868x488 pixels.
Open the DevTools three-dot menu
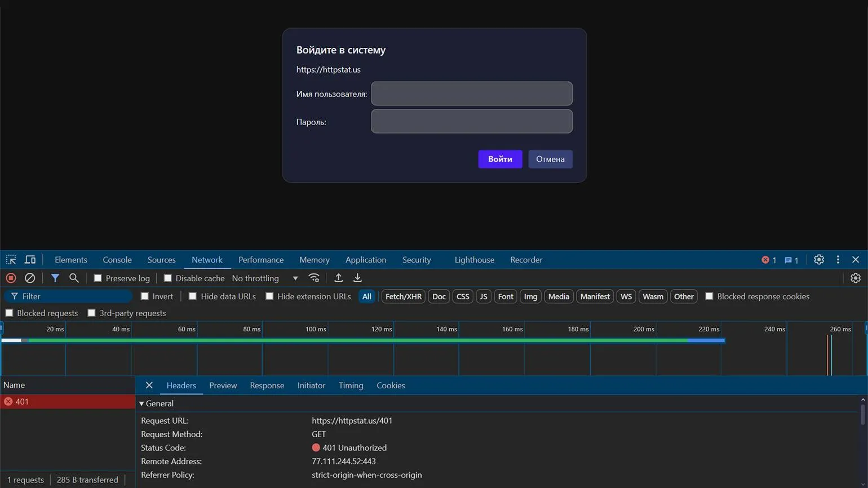(838, 260)
